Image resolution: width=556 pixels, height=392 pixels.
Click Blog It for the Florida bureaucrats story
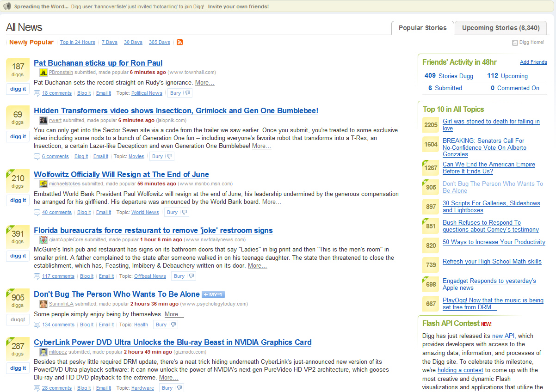point(87,276)
